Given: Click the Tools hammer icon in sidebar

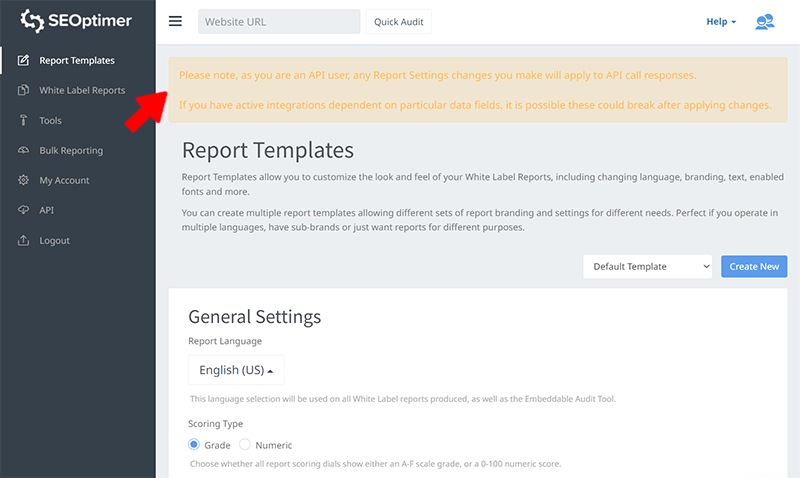Looking at the screenshot, I should (x=23, y=120).
